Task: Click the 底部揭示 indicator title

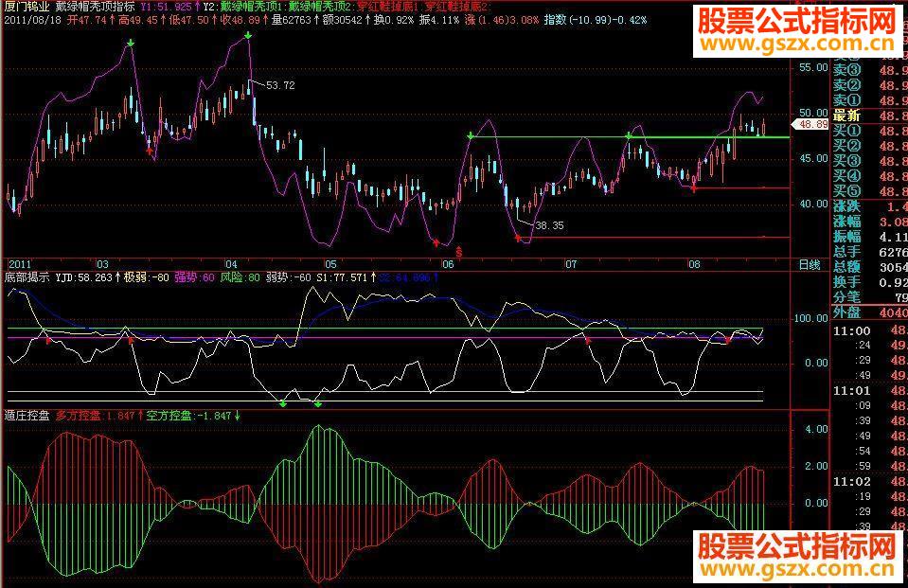Action: click(x=27, y=277)
